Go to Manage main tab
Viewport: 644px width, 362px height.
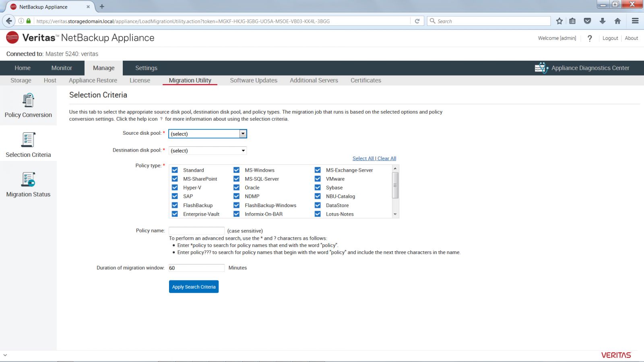[104, 68]
